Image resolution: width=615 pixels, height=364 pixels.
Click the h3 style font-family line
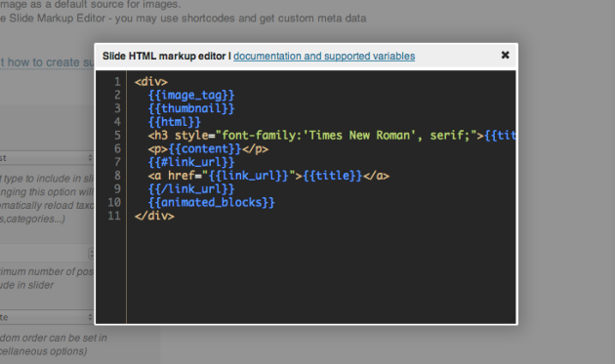coord(332,136)
